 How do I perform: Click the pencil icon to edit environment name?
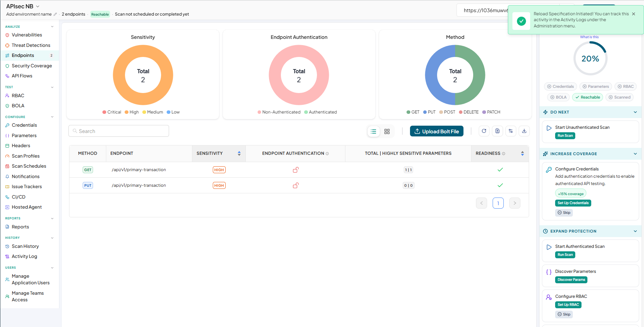55,14
